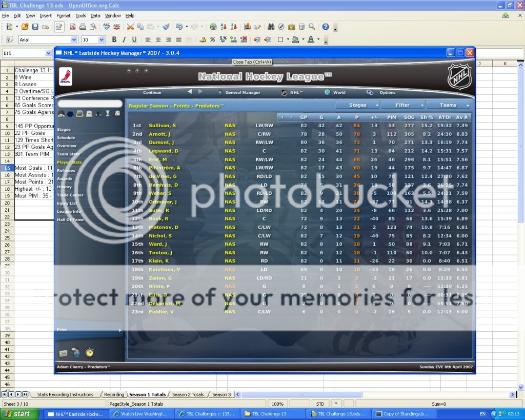Image resolution: width=525 pixels, height=420 pixels.
Task: Click player name Sullivan, S
Action: tap(163, 126)
